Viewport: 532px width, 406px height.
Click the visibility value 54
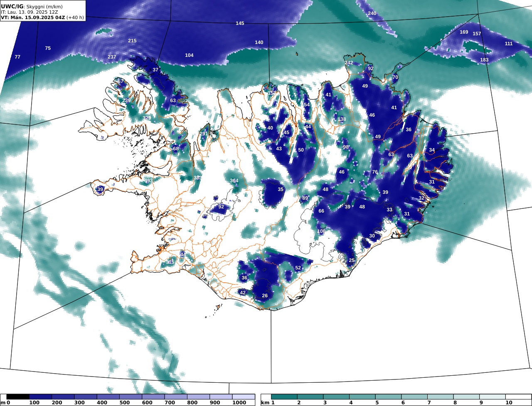coord(307,105)
